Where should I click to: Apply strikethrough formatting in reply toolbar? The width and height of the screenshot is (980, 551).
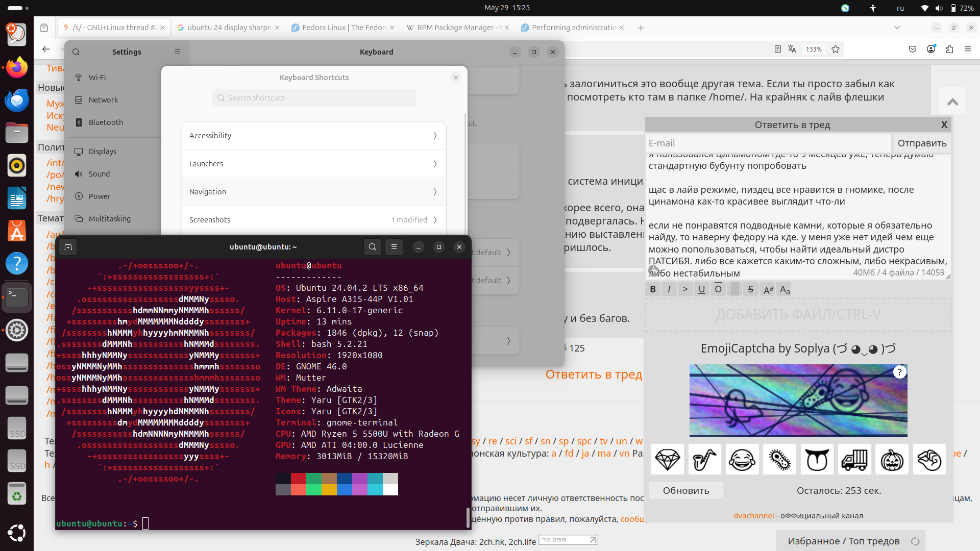(x=750, y=289)
